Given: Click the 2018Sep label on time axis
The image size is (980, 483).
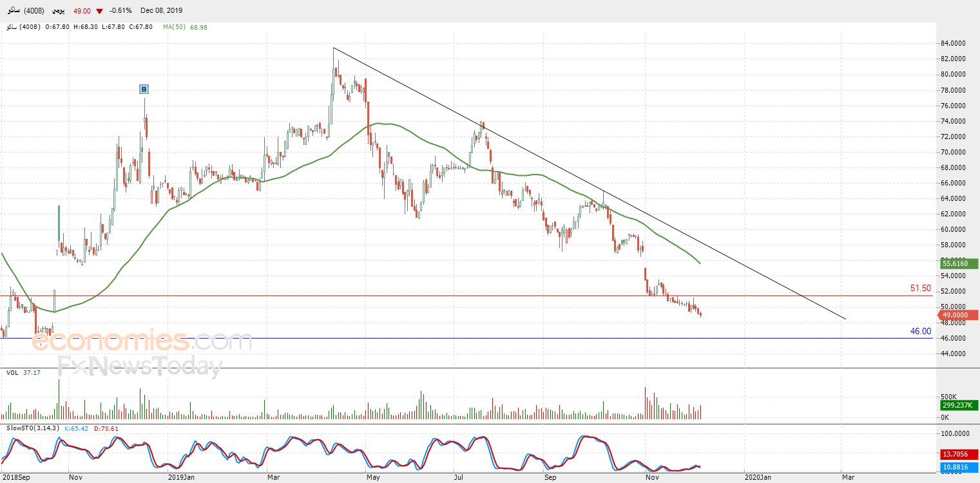Looking at the screenshot, I should coord(15,477).
